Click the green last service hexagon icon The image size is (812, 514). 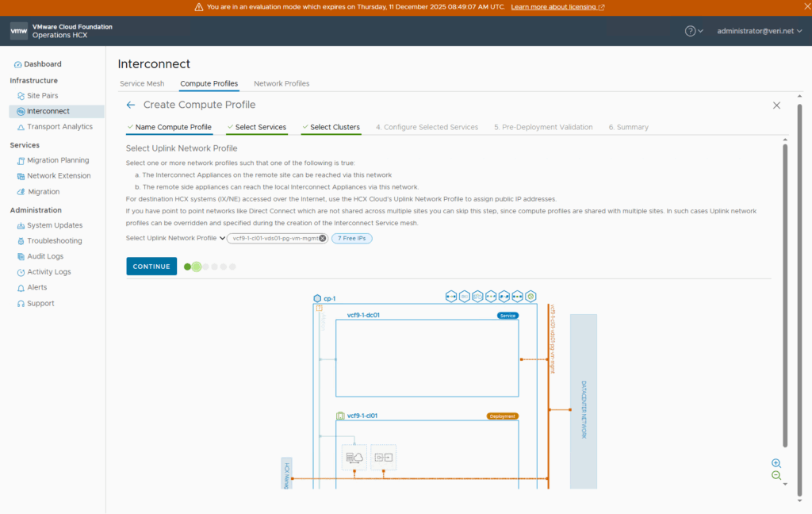[530, 296]
